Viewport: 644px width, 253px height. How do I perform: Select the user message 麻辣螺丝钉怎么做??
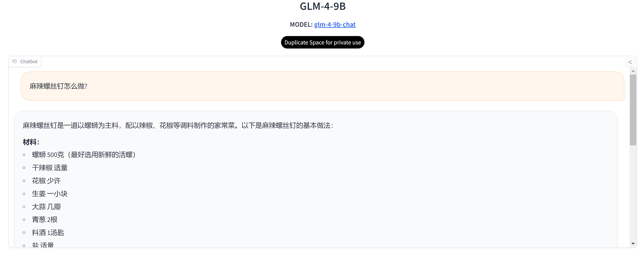pos(58,86)
